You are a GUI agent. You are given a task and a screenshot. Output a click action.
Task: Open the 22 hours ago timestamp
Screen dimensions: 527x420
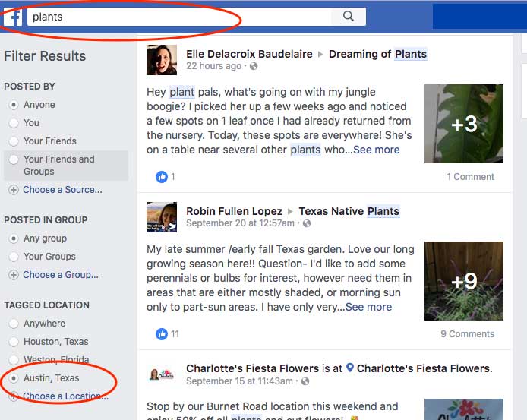[213, 66]
